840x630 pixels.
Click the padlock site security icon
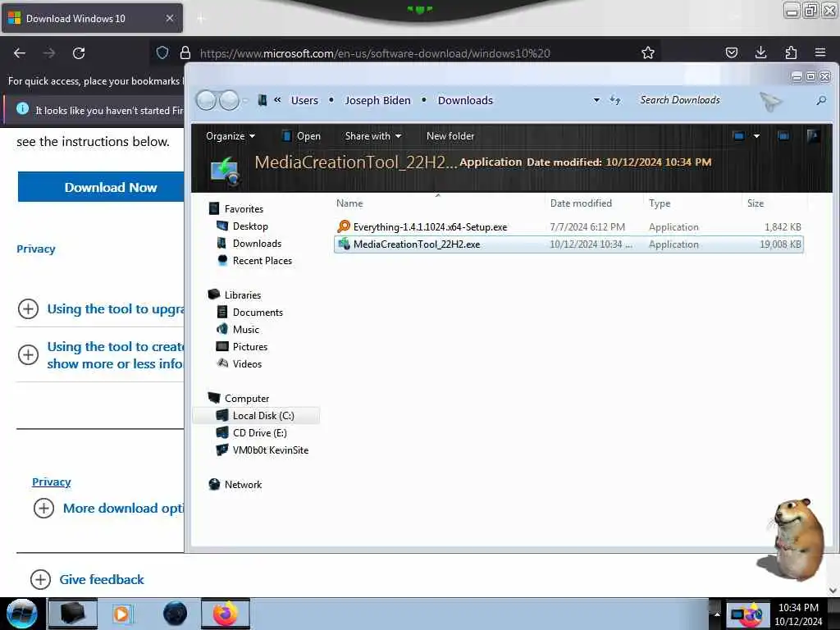coord(185,52)
